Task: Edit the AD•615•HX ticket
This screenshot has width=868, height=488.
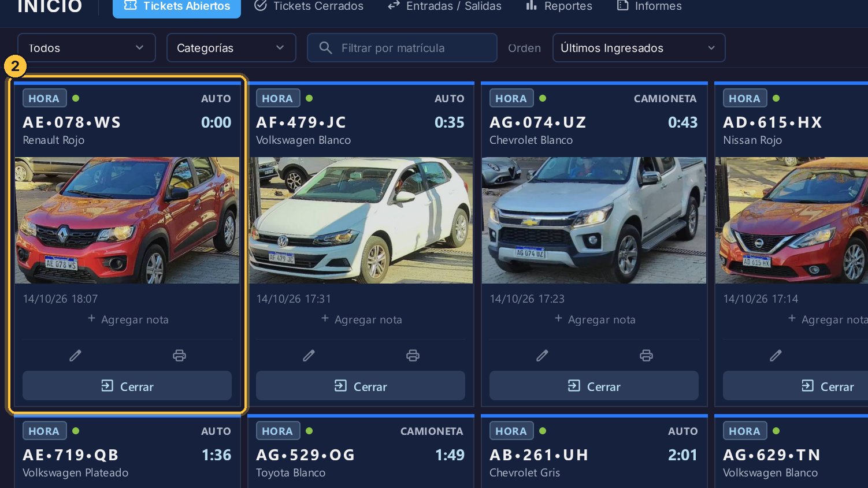Action: coord(776,355)
